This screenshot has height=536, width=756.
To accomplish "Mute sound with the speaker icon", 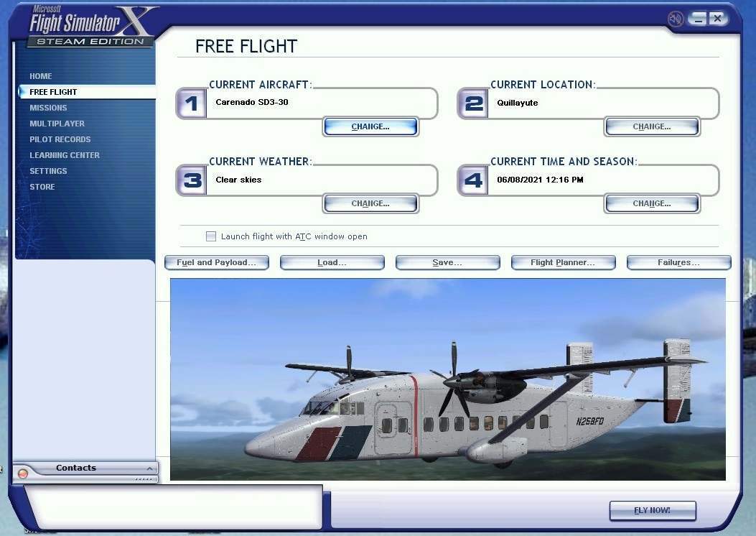I will [x=676, y=19].
